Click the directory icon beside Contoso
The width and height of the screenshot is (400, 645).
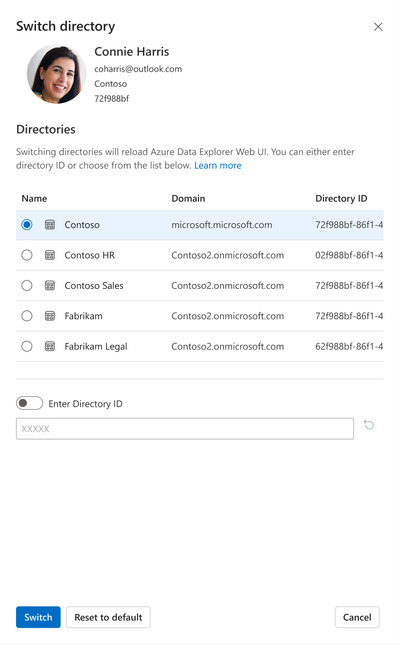(50, 225)
